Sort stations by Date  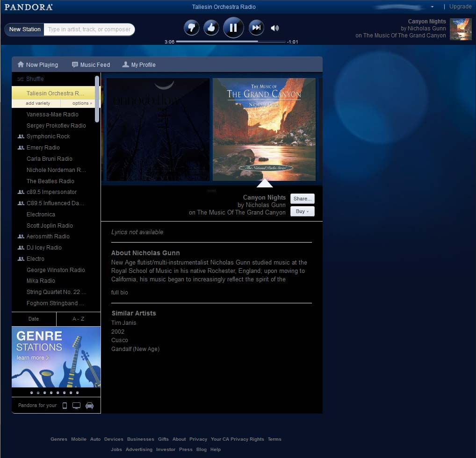34,319
